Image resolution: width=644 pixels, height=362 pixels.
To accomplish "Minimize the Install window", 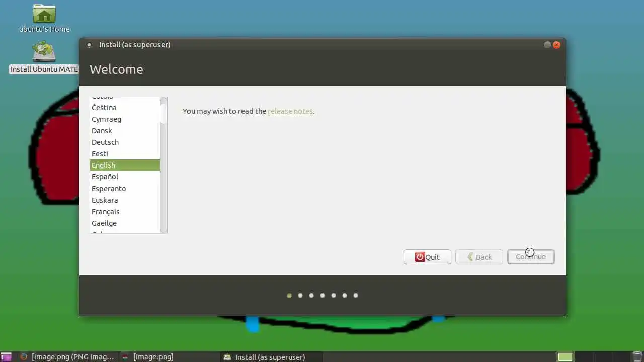I will pos(547,45).
